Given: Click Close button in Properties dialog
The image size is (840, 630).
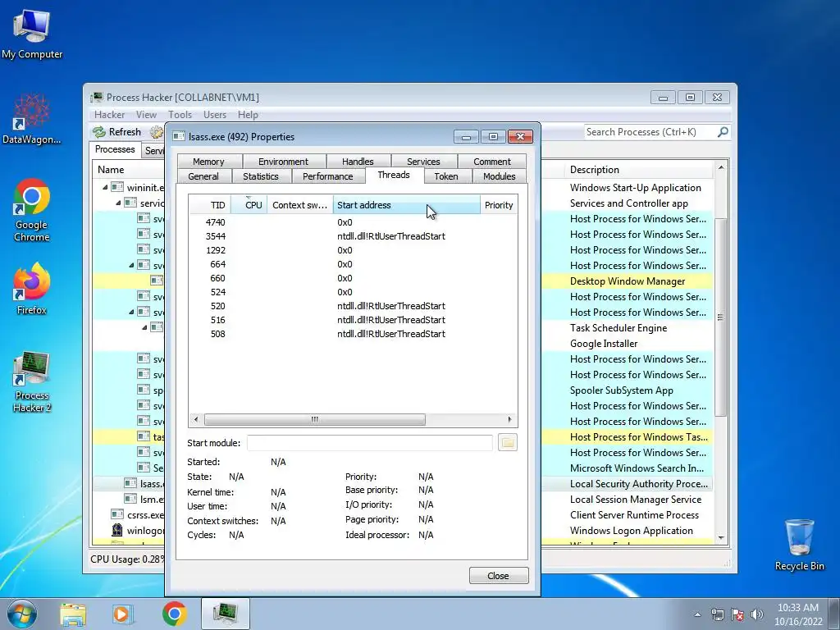Looking at the screenshot, I should pyautogui.click(x=499, y=576).
